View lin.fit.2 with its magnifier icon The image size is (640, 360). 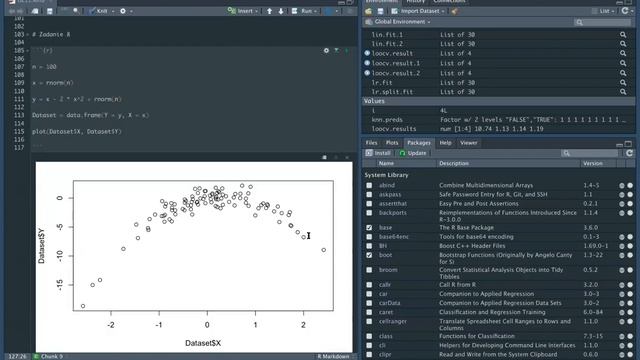[x=623, y=44]
